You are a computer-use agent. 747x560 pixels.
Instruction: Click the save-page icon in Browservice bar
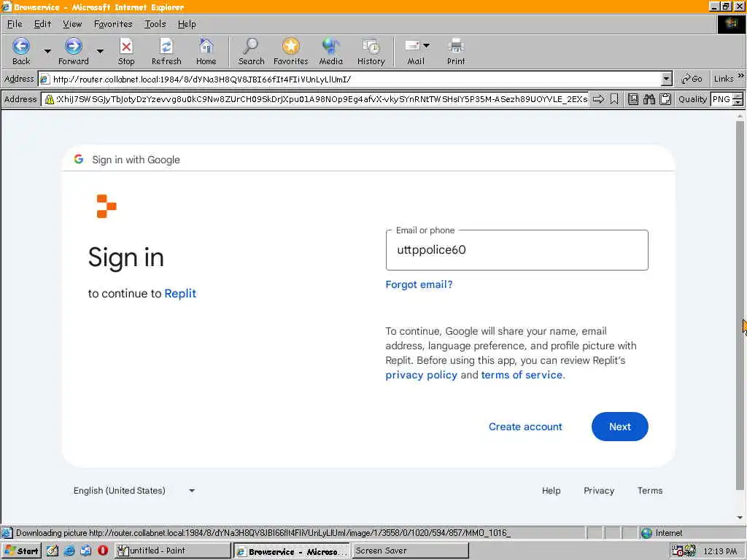pyautogui.click(x=633, y=99)
